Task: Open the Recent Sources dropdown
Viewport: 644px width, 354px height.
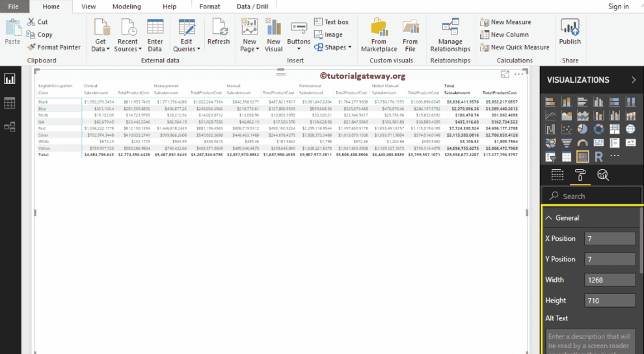Action: (127, 35)
